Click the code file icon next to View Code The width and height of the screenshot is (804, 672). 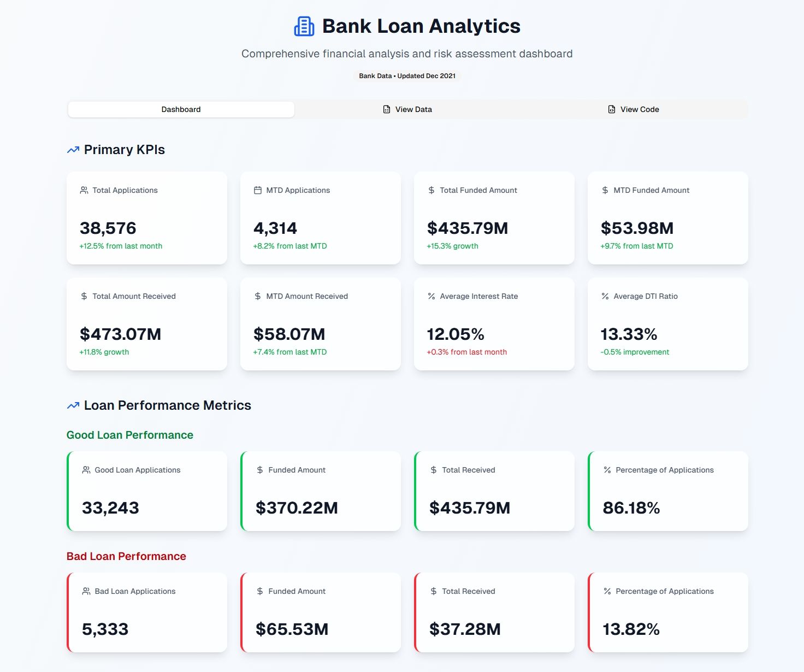[x=610, y=109]
